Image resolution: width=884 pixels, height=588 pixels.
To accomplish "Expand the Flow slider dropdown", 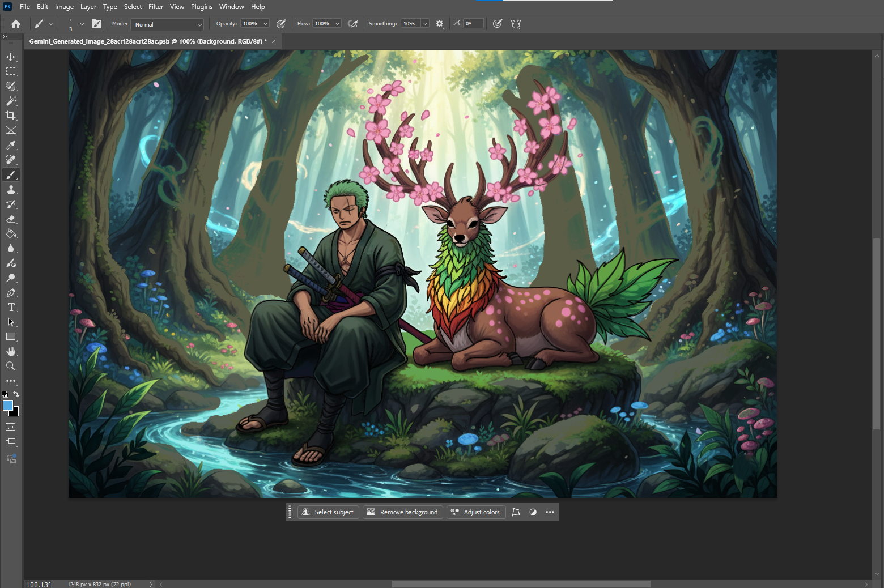I will coord(337,24).
